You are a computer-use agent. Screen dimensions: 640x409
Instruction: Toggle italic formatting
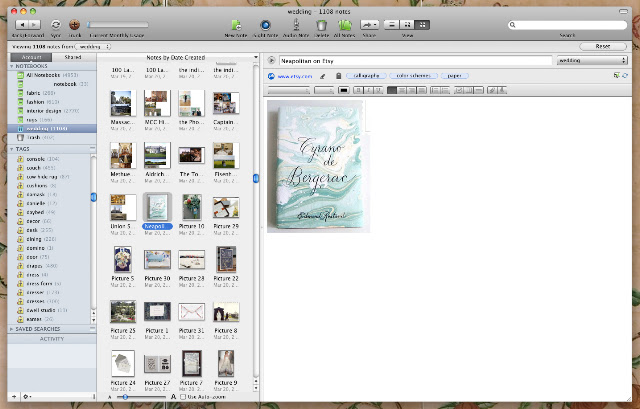(x=368, y=90)
